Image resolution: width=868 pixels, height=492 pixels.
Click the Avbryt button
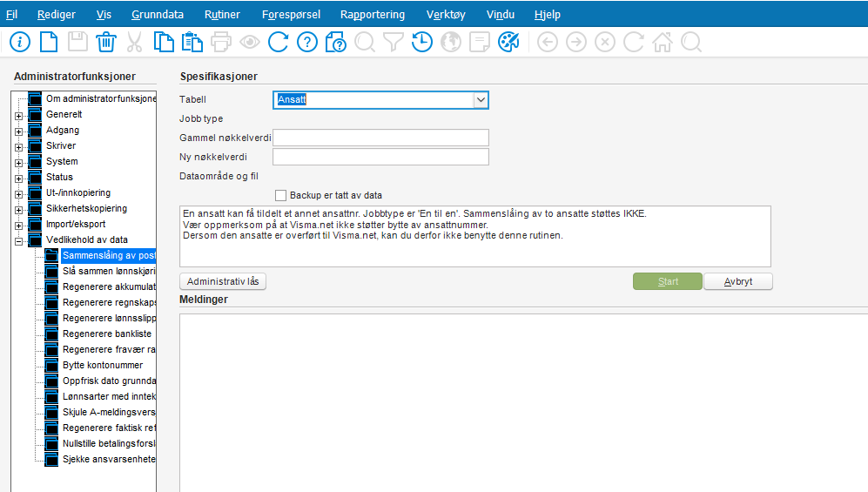pos(738,281)
